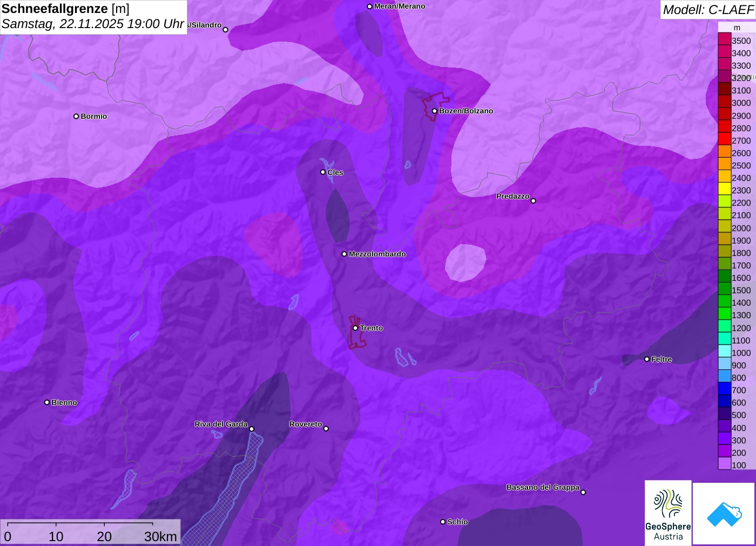Click the Riva del Garda label
Screen dimensions: 756x546
pyautogui.click(x=221, y=424)
